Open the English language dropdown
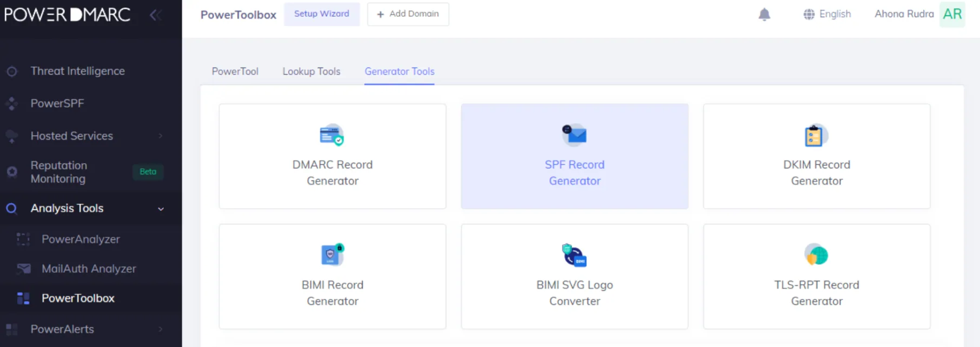The width and height of the screenshot is (980, 347). (x=827, y=14)
